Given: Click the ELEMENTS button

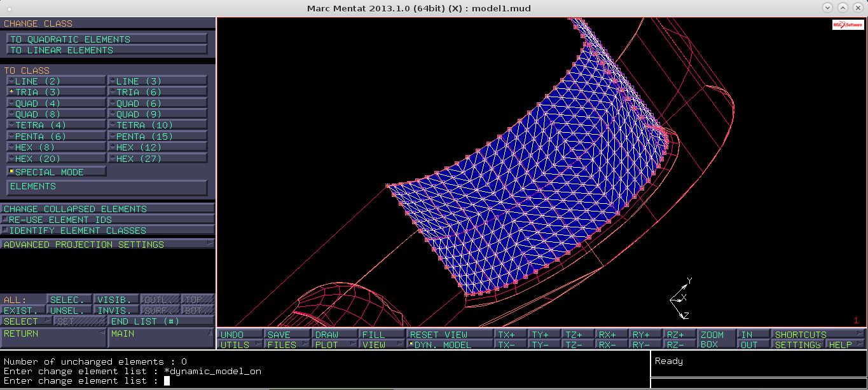Looking at the screenshot, I should (x=107, y=187).
